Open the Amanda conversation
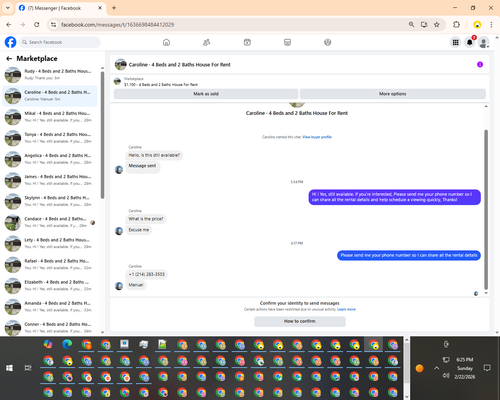500x400 pixels. click(x=50, y=307)
